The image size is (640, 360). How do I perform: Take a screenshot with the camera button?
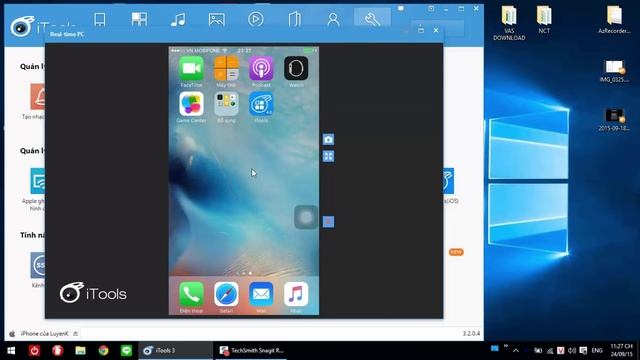329,140
